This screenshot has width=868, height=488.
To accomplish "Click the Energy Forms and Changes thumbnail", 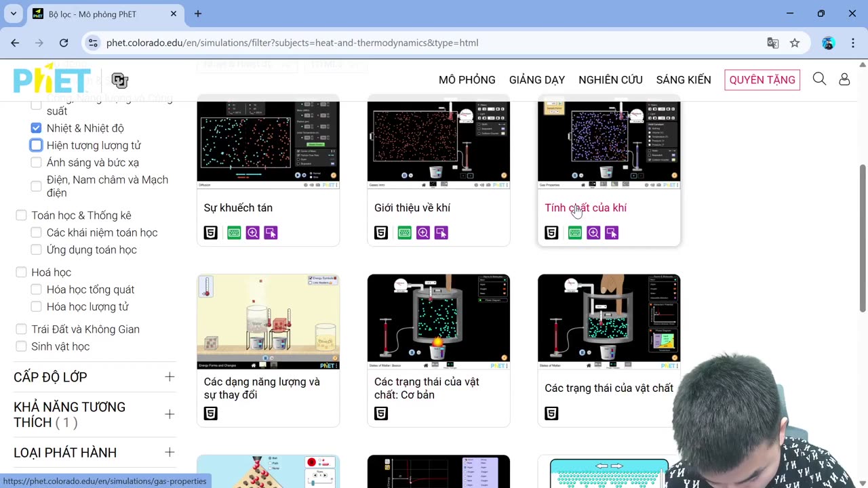I will click(269, 322).
